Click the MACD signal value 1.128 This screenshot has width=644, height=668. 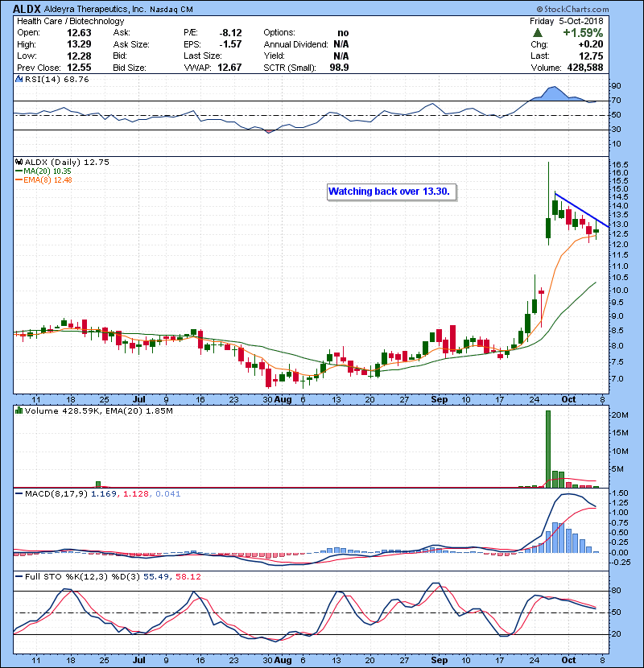point(136,494)
